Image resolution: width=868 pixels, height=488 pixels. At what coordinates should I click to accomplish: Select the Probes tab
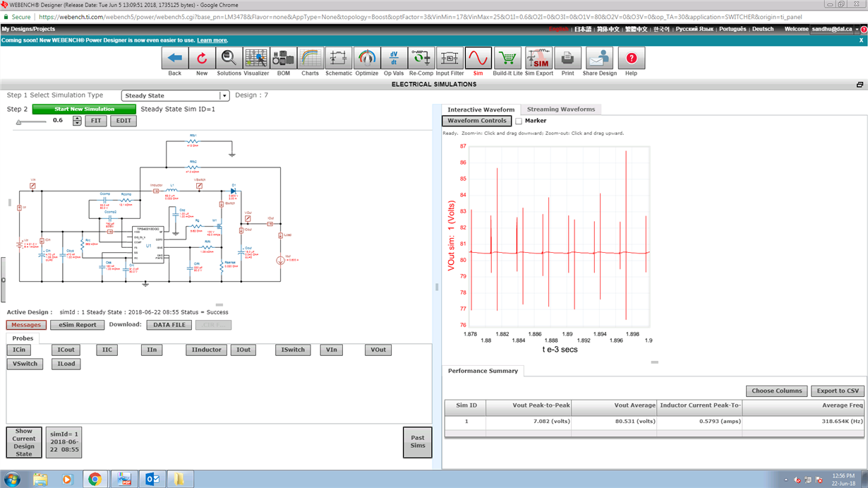click(x=23, y=338)
